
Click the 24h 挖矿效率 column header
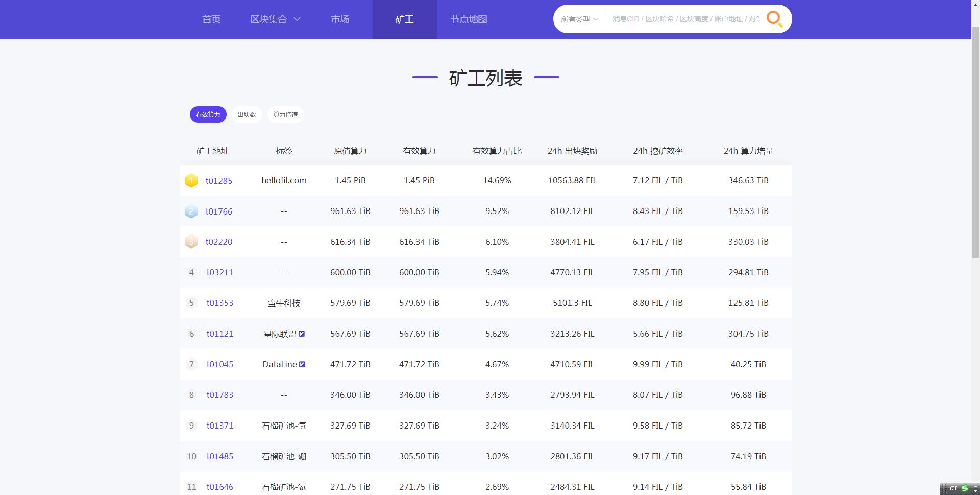click(x=658, y=151)
